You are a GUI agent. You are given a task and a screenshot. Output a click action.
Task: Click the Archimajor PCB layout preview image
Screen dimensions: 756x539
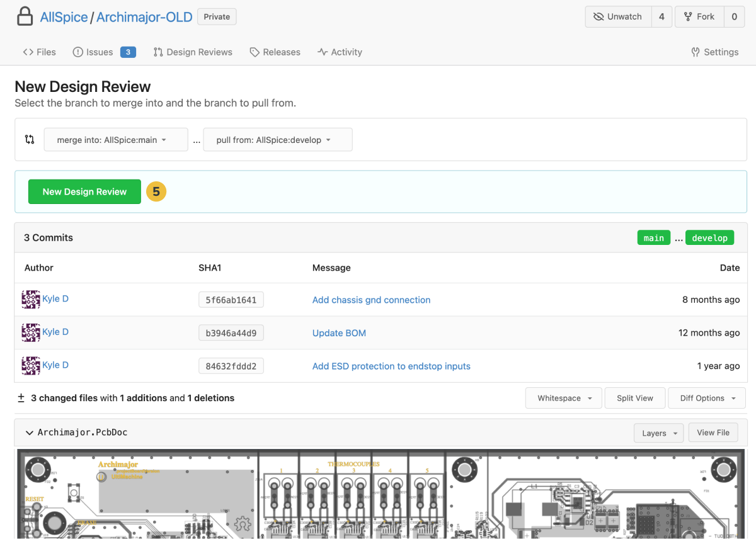381,494
